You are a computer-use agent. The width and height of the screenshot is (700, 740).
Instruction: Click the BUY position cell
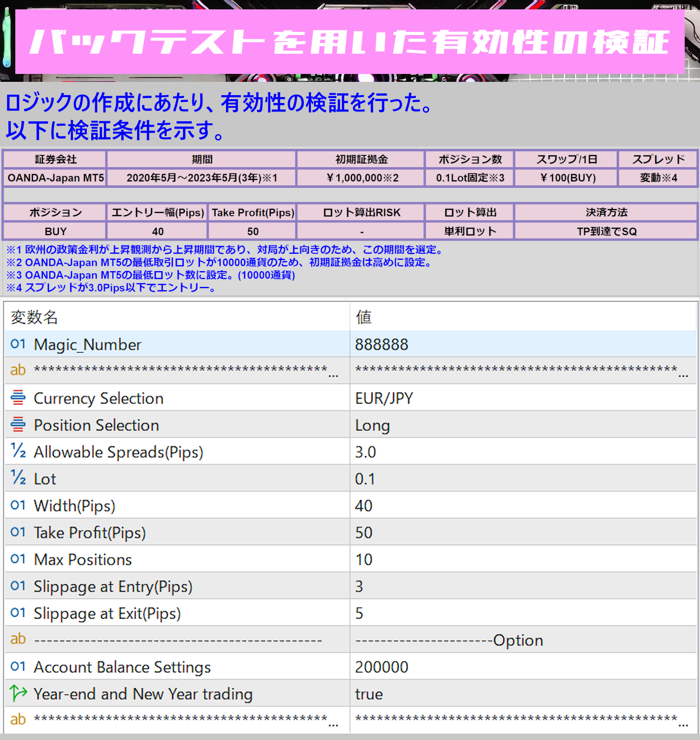55,231
